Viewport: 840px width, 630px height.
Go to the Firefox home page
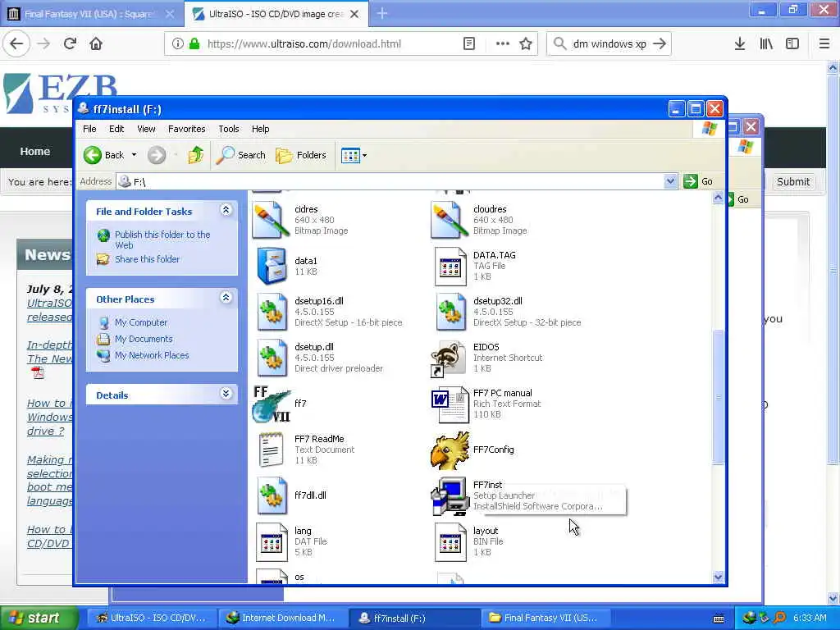[96, 44]
